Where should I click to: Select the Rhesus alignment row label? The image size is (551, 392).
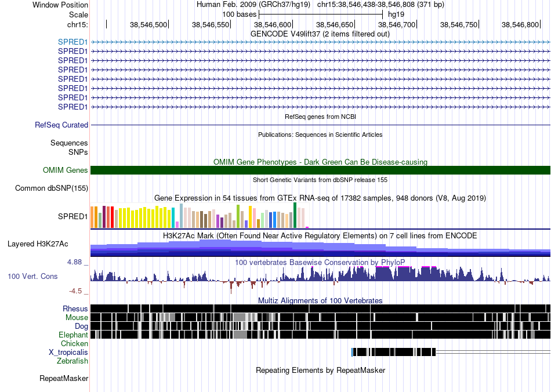(x=75, y=308)
